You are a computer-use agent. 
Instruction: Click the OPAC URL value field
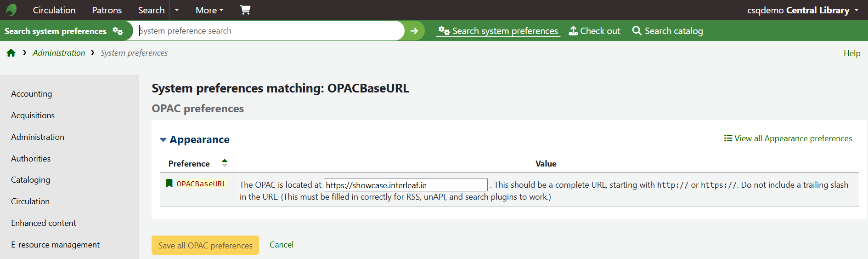point(405,185)
